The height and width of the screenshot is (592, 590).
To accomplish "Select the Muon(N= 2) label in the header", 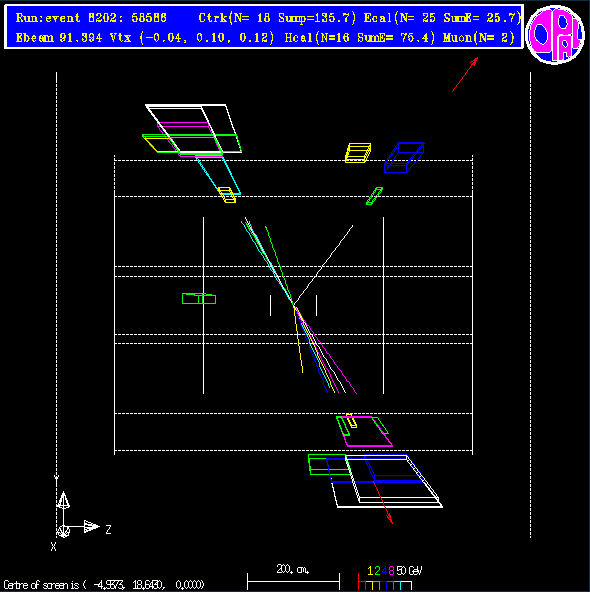I will (479, 37).
